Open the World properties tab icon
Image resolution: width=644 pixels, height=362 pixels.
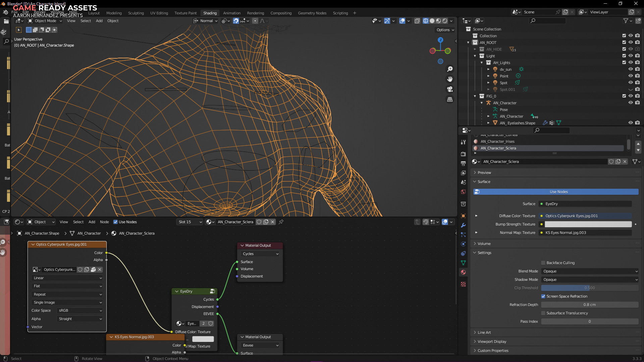point(463,192)
